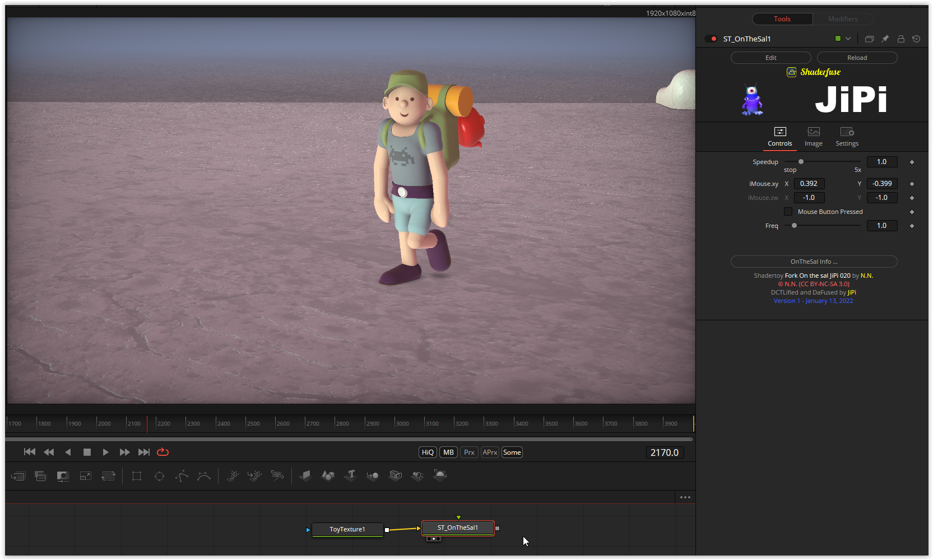933x560 pixels.
Task: Open the Image tab
Action: [x=814, y=137]
